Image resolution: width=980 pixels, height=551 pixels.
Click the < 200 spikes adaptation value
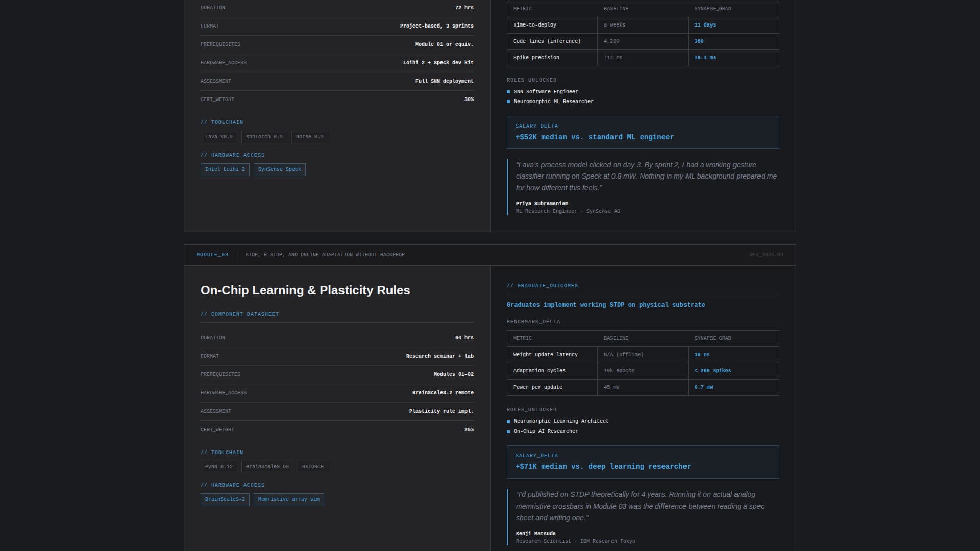[x=713, y=371]
